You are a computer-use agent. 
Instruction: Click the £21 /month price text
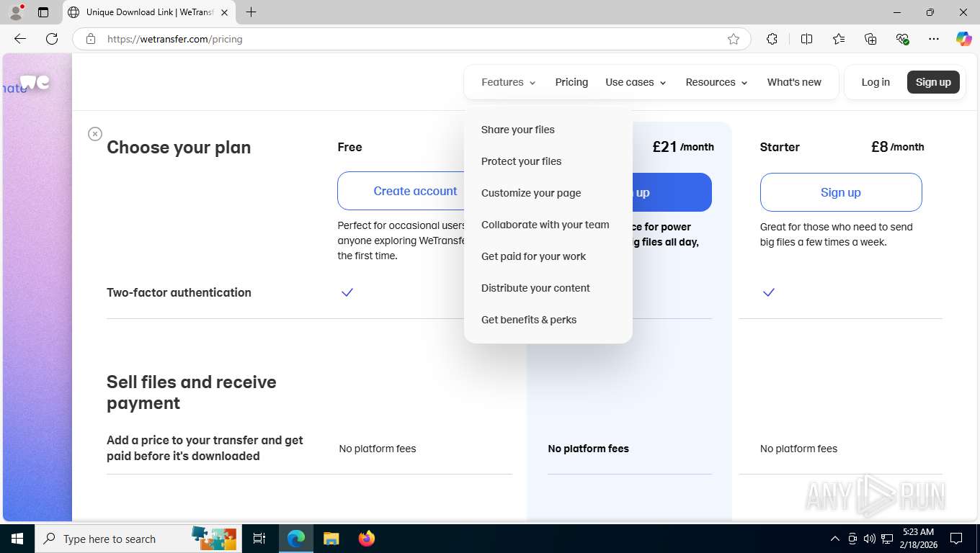pyautogui.click(x=683, y=147)
